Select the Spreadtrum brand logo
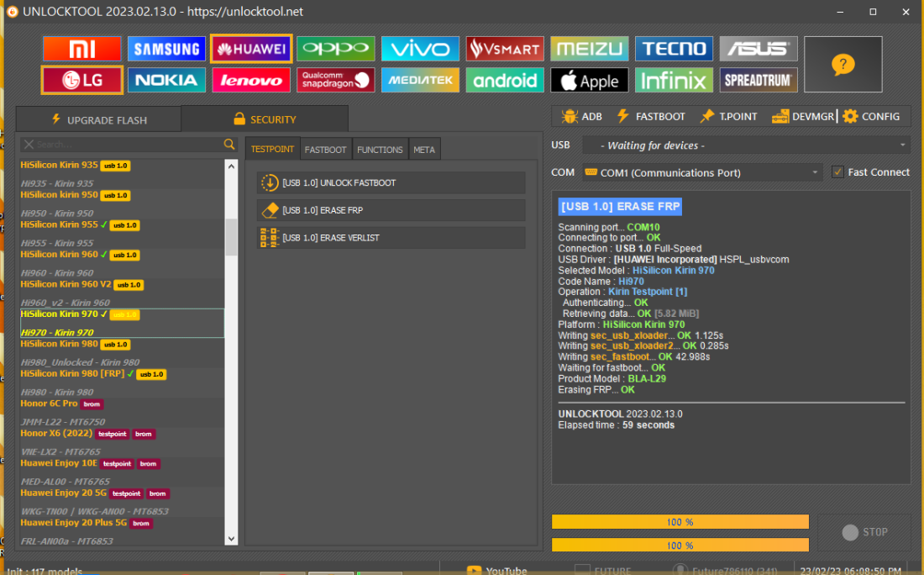The image size is (924, 575). (x=759, y=80)
